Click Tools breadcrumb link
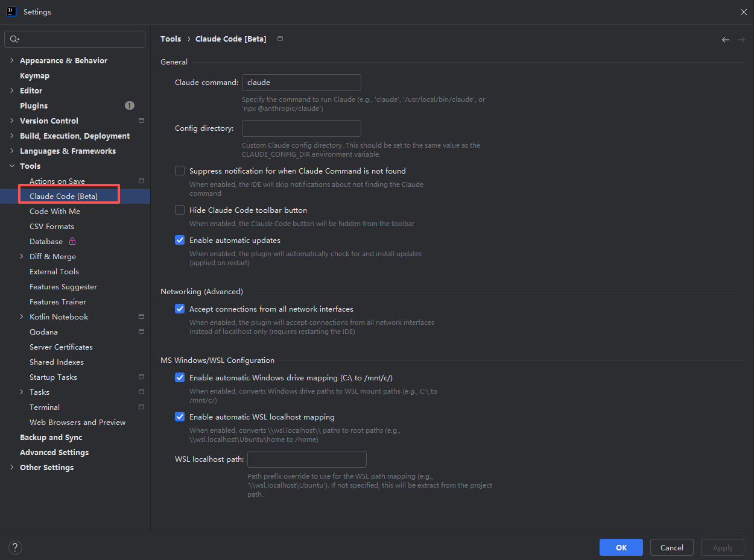This screenshot has height=560, width=754. click(171, 39)
